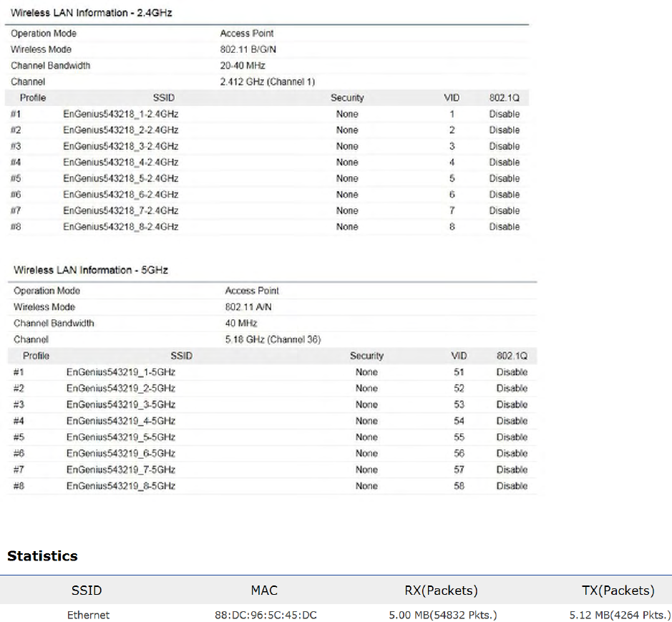Image resolution: width=672 pixels, height=622 pixels.
Task: Click SSID EnGenius543218_4-2.4GHz
Action: 120,162
